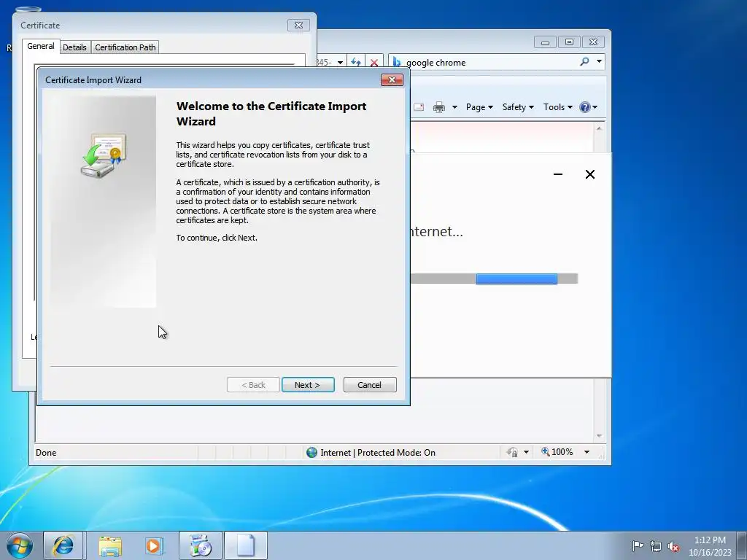Click the Internet zone globe icon
Screen dimensions: 747x560
click(x=311, y=452)
